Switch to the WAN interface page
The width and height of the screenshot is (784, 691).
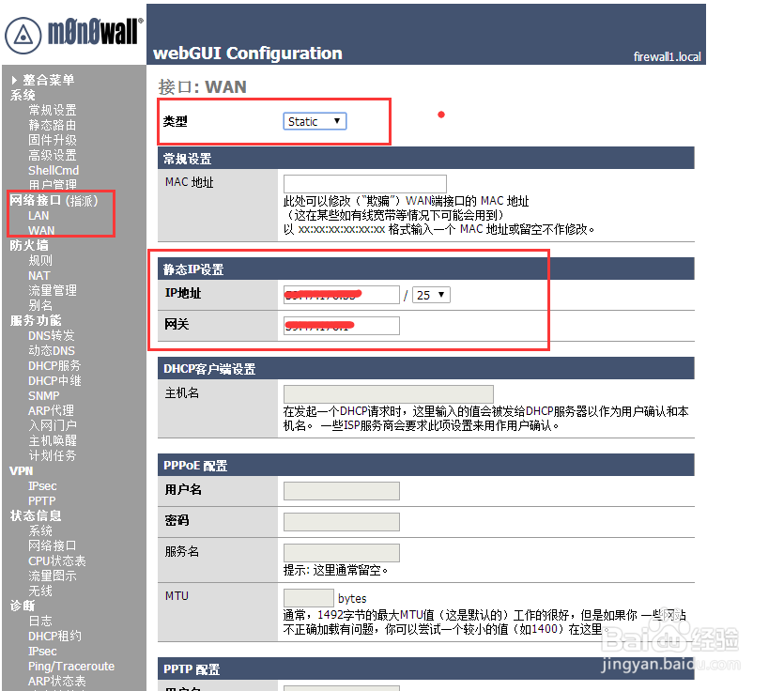click(40, 229)
